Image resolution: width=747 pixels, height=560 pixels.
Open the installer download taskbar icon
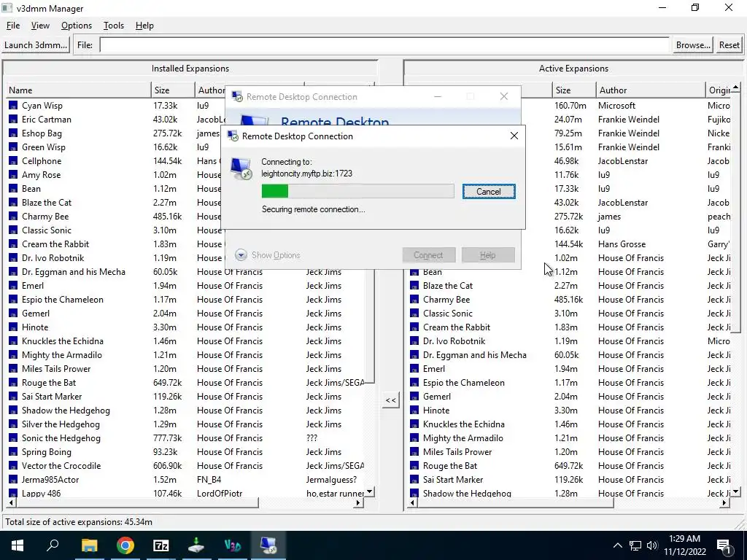click(197, 545)
